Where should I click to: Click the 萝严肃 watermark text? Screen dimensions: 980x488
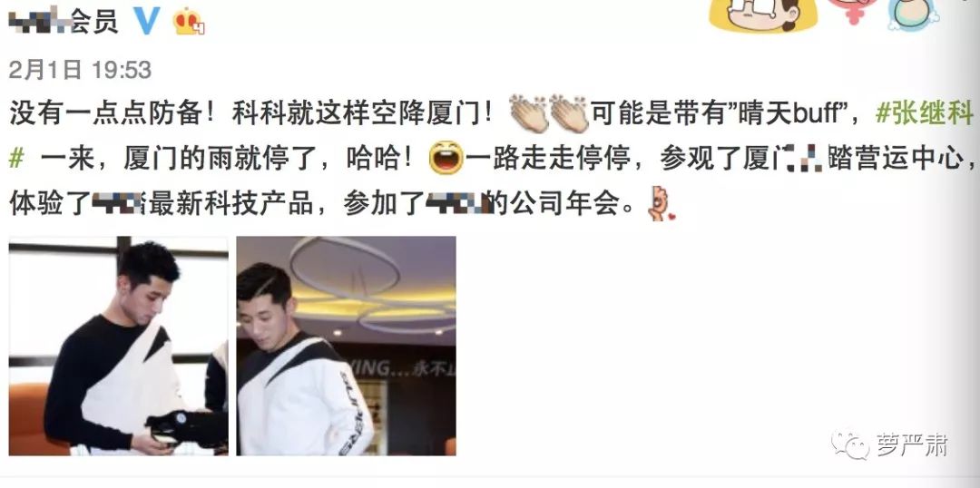coord(912,445)
